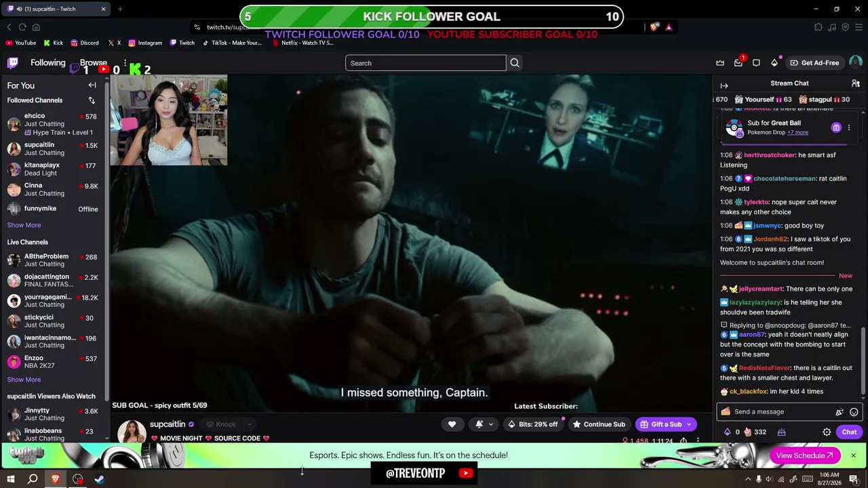
Task: Toggle the chat rewards chest icon
Action: [781, 432]
